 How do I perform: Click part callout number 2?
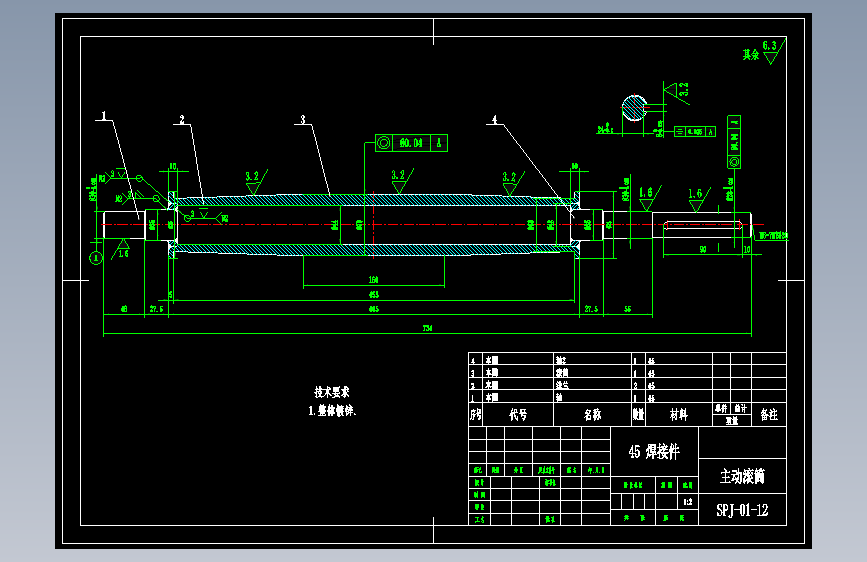click(x=182, y=119)
